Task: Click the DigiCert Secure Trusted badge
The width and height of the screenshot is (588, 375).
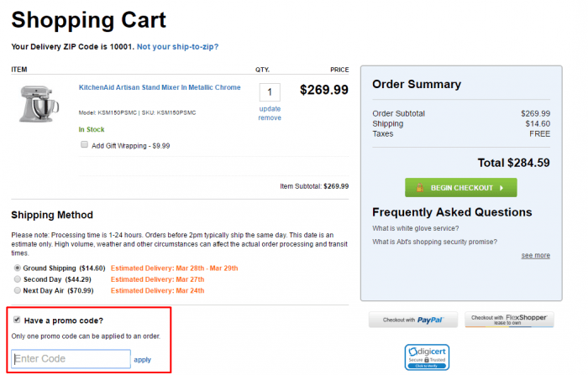Action: [x=427, y=357]
